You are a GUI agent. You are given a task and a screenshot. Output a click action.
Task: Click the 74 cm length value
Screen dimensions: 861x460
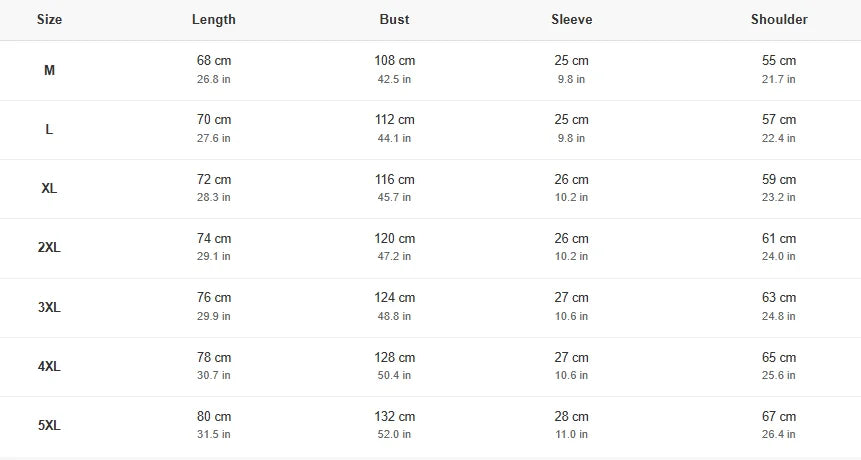point(214,239)
